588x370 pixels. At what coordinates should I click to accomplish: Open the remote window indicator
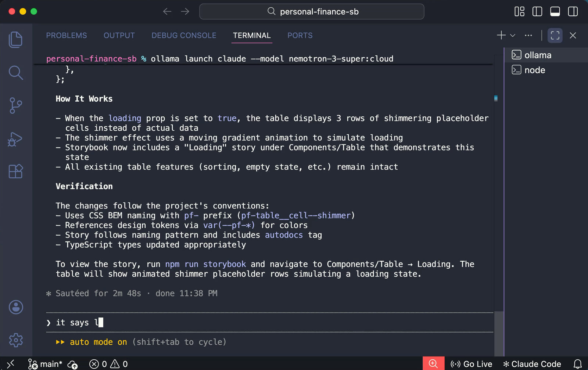(11, 364)
